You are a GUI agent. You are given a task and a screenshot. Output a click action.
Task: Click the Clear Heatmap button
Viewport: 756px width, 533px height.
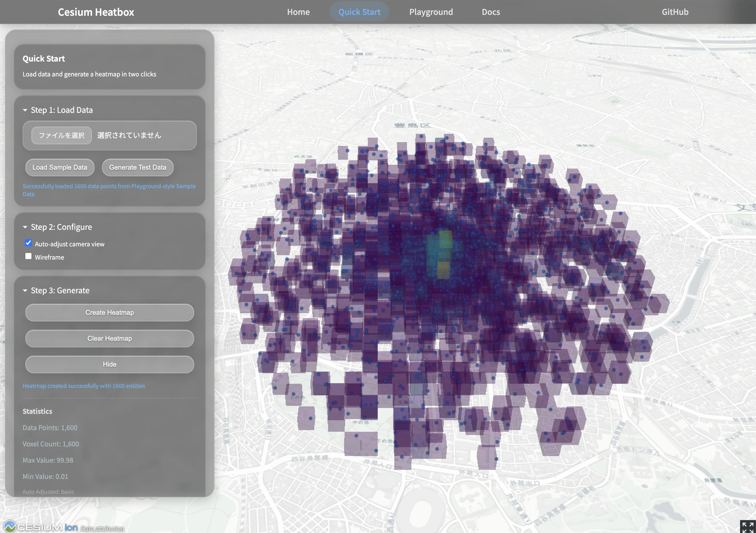pyautogui.click(x=110, y=338)
